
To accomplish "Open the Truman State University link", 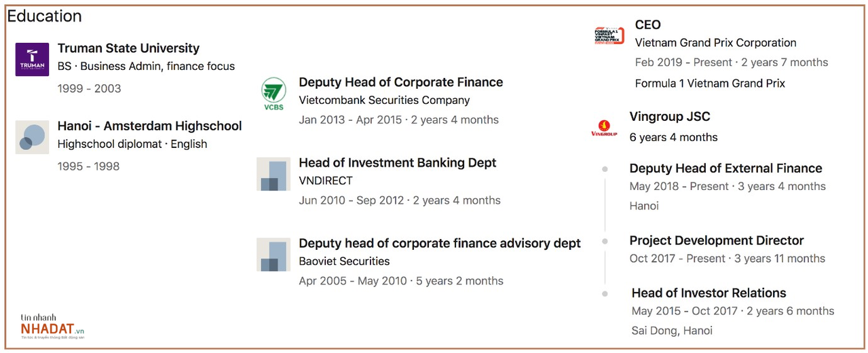I will coord(128,48).
